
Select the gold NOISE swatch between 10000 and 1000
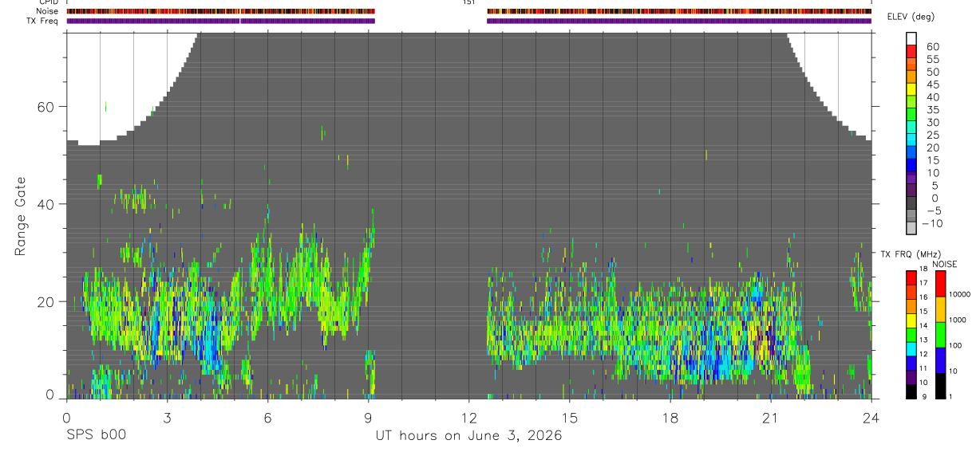click(940, 309)
